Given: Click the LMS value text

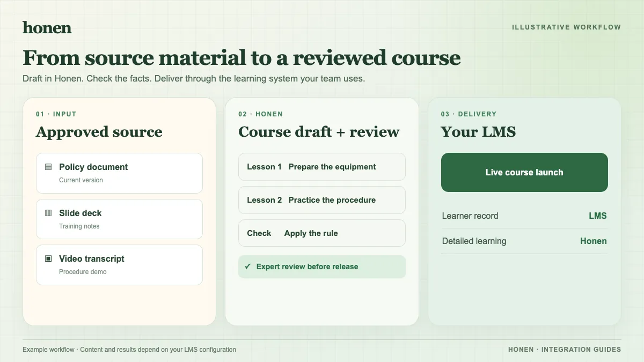Looking at the screenshot, I should (598, 216).
